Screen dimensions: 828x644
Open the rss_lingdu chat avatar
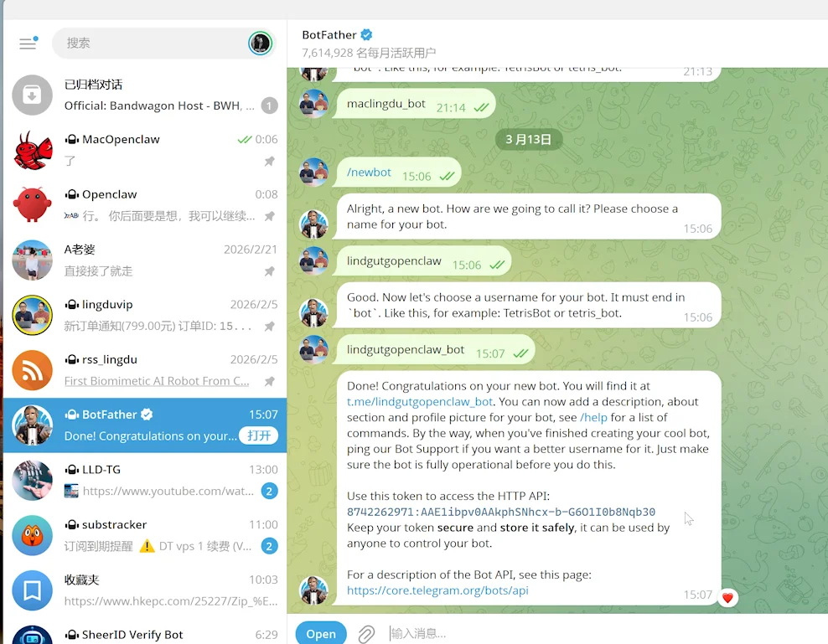pyautogui.click(x=32, y=370)
